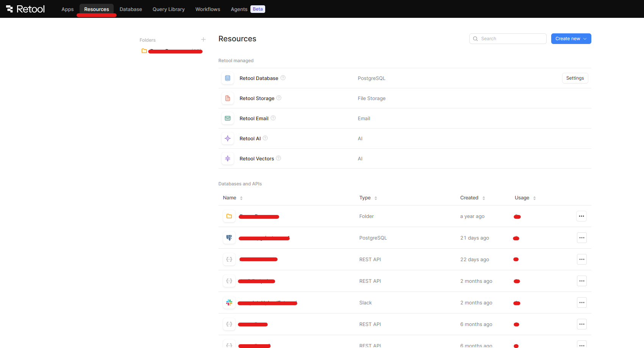Click the Retool AI sparkle icon
Screen dimensions: 644x348
click(x=228, y=138)
